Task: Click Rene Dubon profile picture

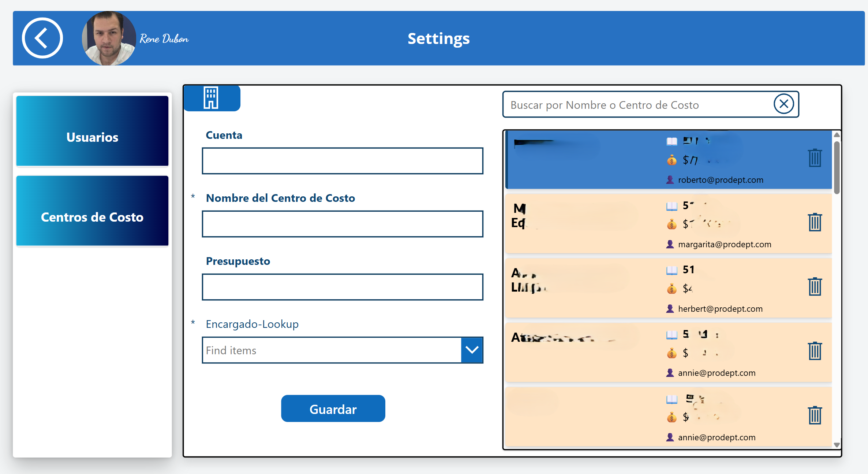Action: click(109, 38)
